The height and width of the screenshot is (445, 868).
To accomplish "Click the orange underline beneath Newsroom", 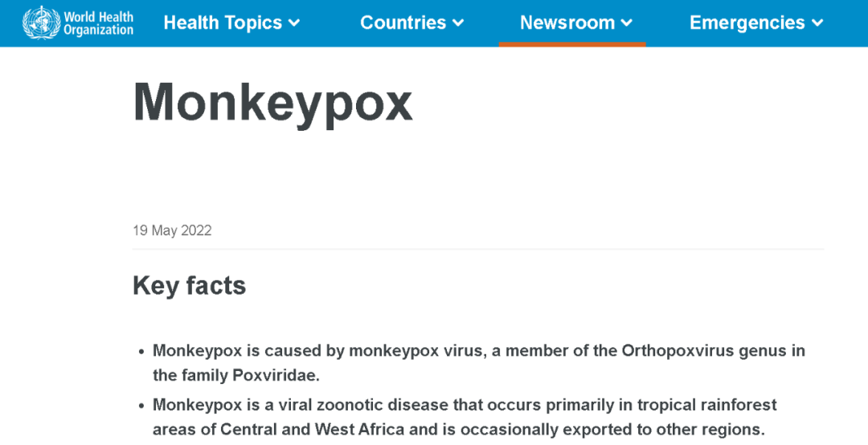I will (x=572, y=44).
